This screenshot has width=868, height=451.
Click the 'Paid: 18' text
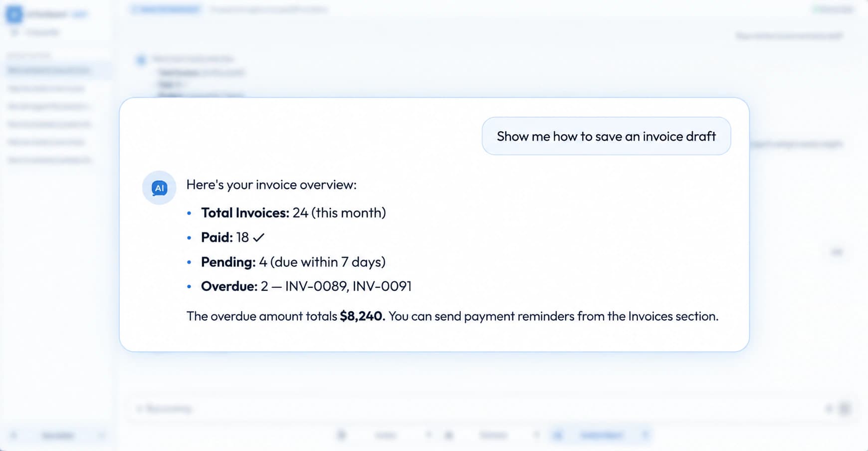tap(225, 237)
